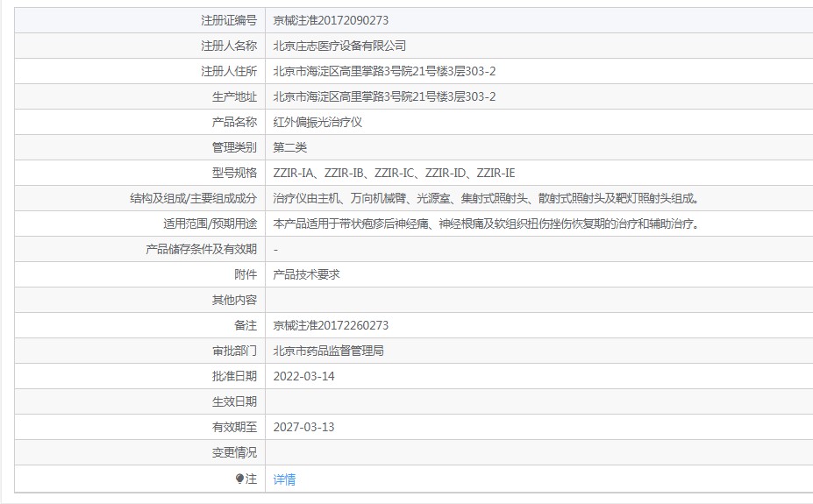Select the 审批部门 label
The image size is (813, 504).
(x=234, y=351)
